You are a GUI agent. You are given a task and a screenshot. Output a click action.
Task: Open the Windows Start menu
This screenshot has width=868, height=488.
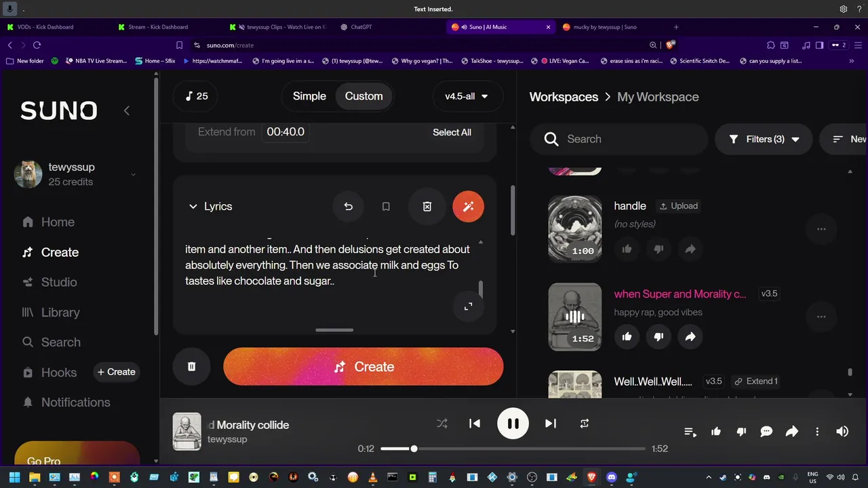(x=15, y=477)
